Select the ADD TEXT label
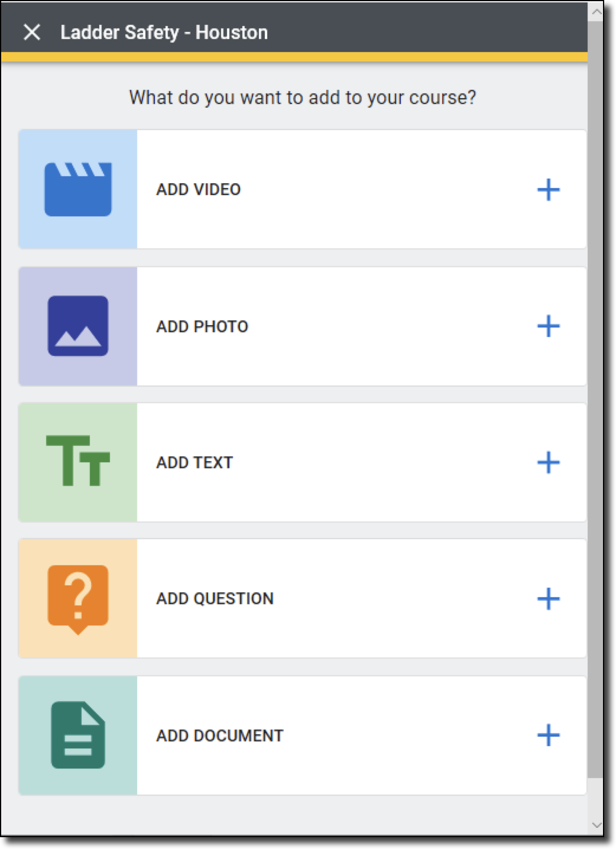 [194, 462]
